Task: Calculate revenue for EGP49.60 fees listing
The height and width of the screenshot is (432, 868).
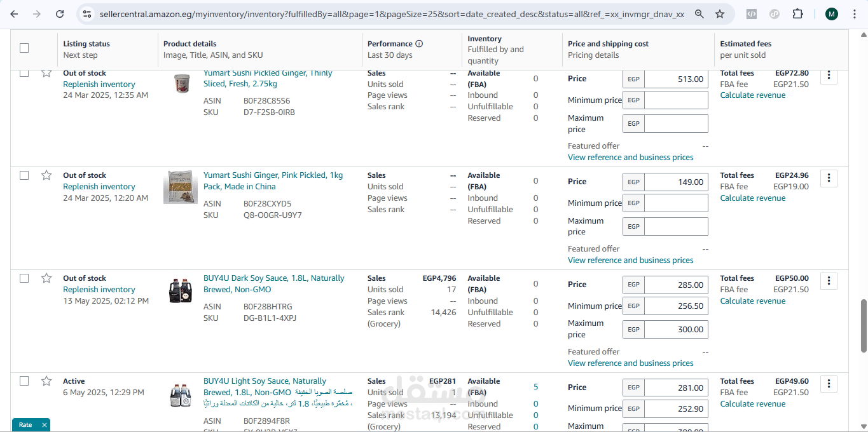Action: click(753, 404)
